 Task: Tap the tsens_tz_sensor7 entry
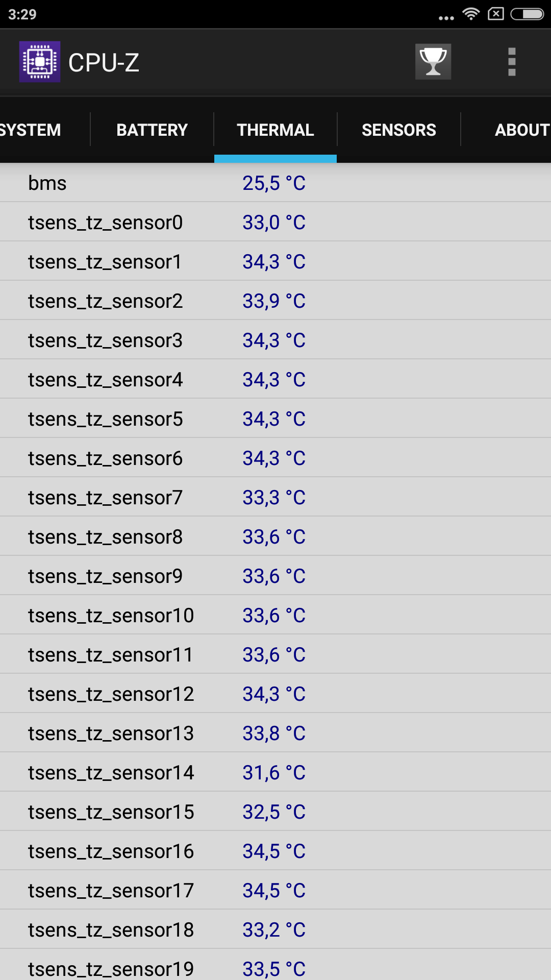coord(275,497)
